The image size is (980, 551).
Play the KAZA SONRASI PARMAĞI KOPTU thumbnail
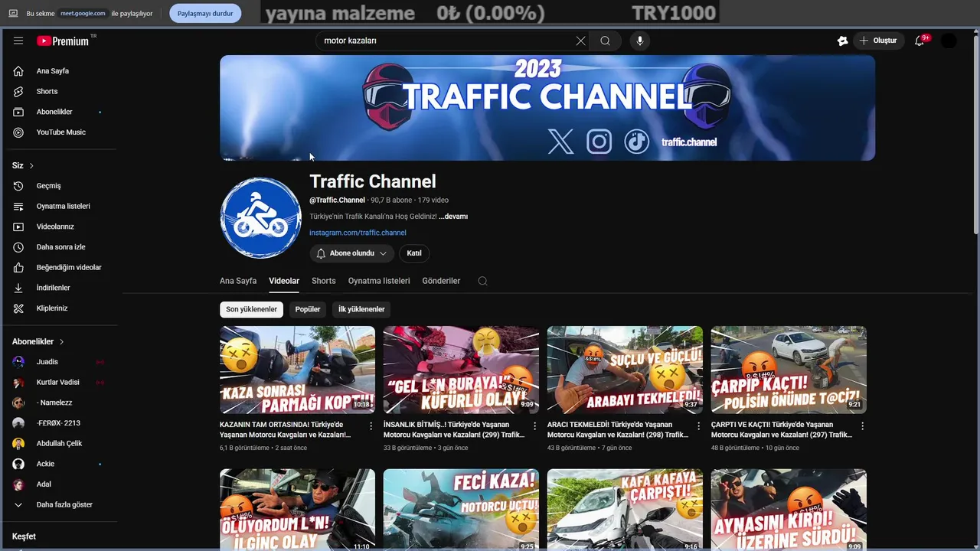click(x=297, y=370)
